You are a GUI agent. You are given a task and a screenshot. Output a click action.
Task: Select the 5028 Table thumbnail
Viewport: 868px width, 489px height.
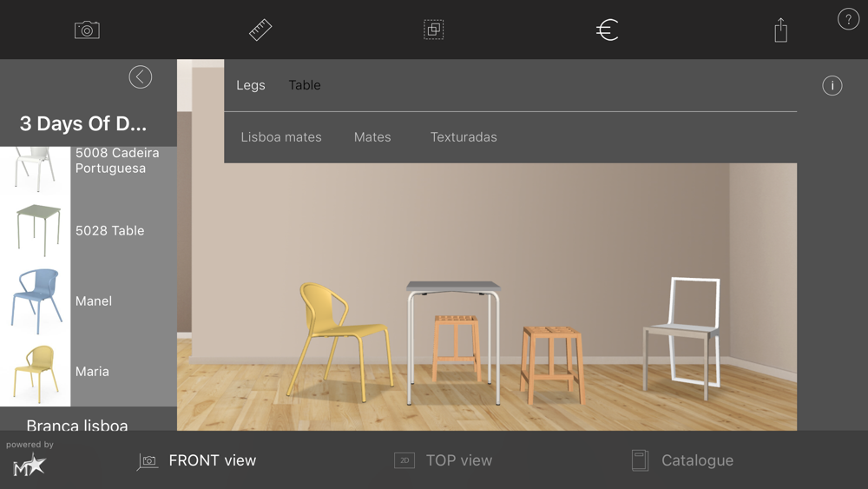[37, 230]
